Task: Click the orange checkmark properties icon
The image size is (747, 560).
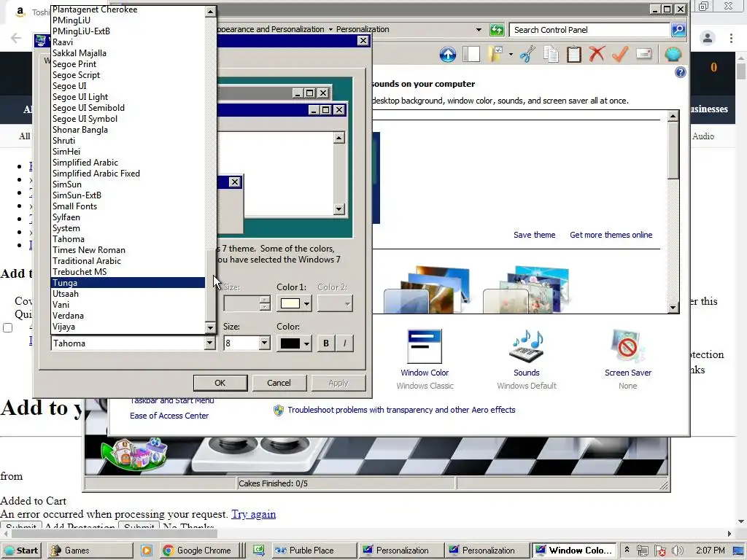Action: (x=620, y=54)
